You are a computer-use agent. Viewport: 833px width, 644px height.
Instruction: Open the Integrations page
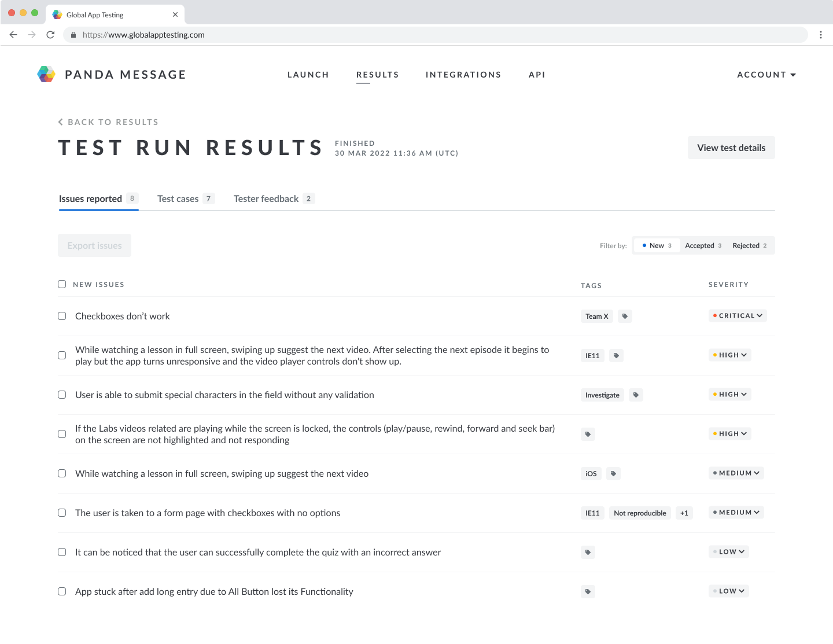[x=463, y=75]
